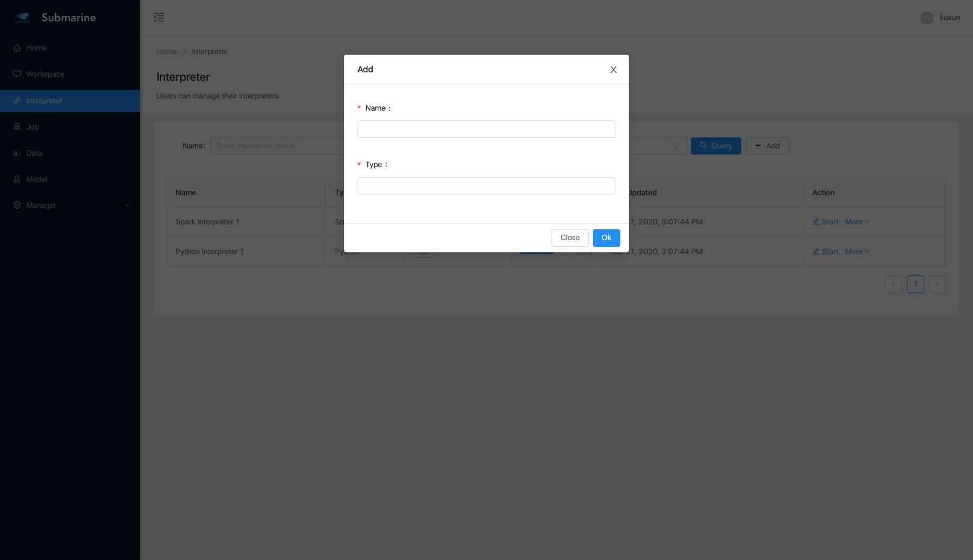973x560 pixels.
Task: Open Workspace in the sidebar
Action: pyautogui.click(x=70, y=74)
